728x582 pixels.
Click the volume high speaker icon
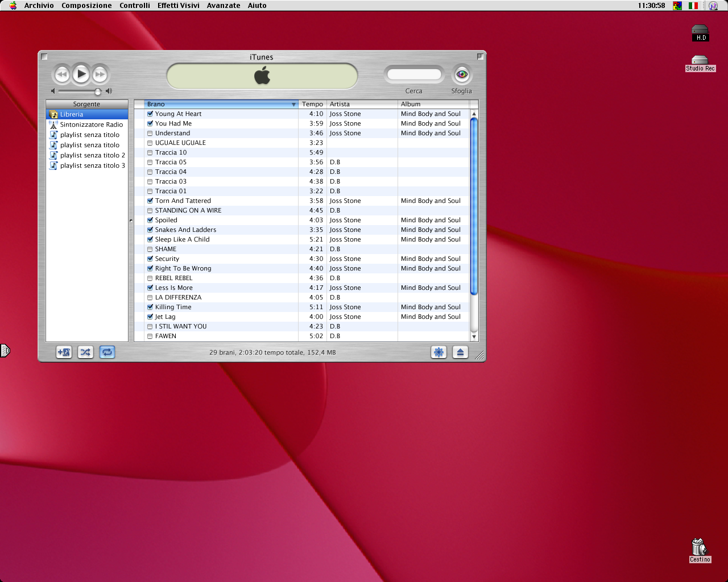(x=109, y=91)
